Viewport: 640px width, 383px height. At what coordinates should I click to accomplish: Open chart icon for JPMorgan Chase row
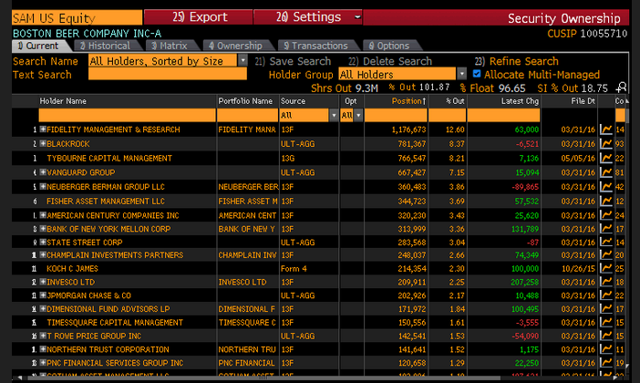click(606, 296)
